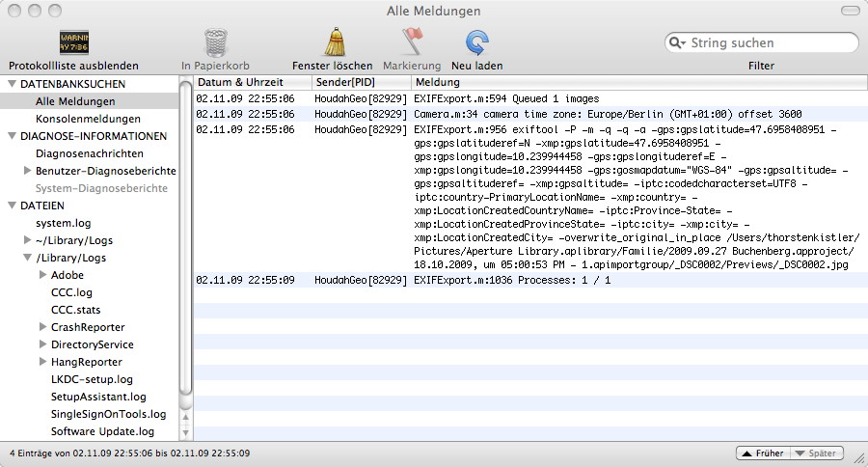Image resolution: width=868 pixels, height=467 pixels.
Task: Reload the log with the Neu laden icon
Action: tap(476, 43)
